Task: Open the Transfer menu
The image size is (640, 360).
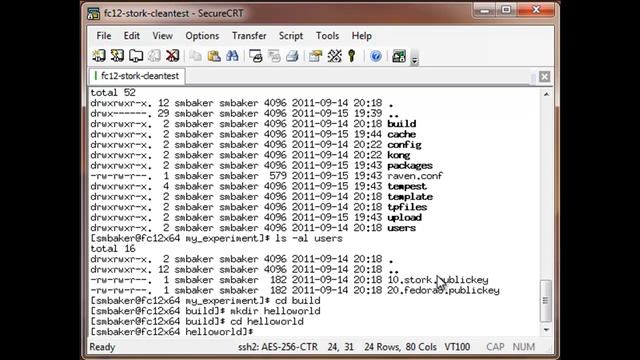Action: (x=249, y=36)
